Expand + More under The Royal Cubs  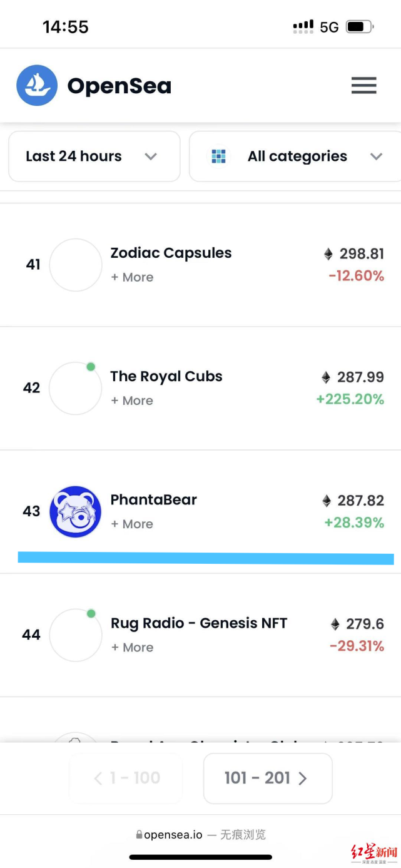click(x=132, y=401)
